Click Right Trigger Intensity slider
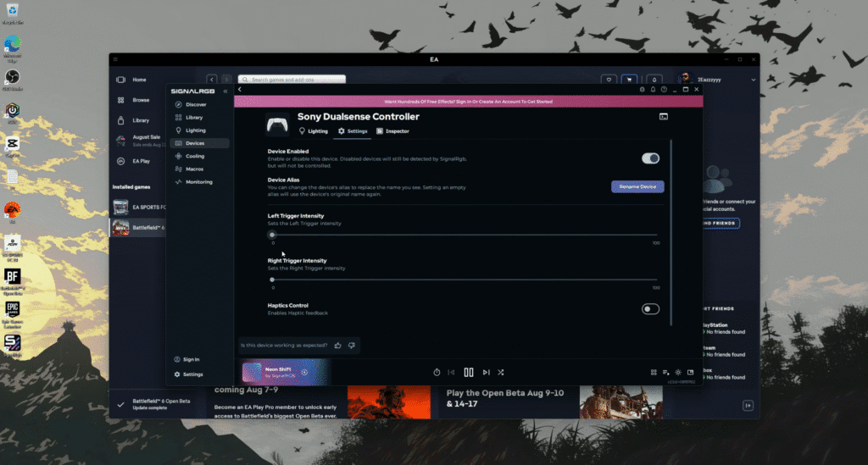The image size is (868, 465). pyautogui.click(x=465, y=280)
